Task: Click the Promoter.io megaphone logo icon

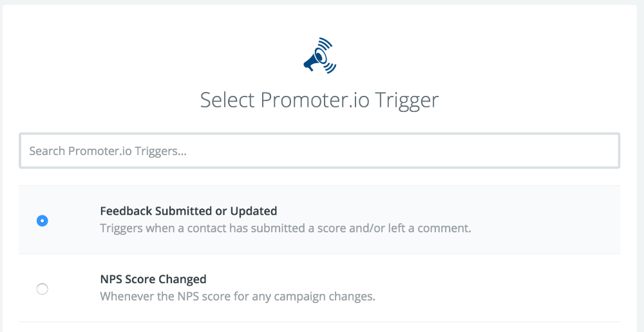Action: point(319,56)
